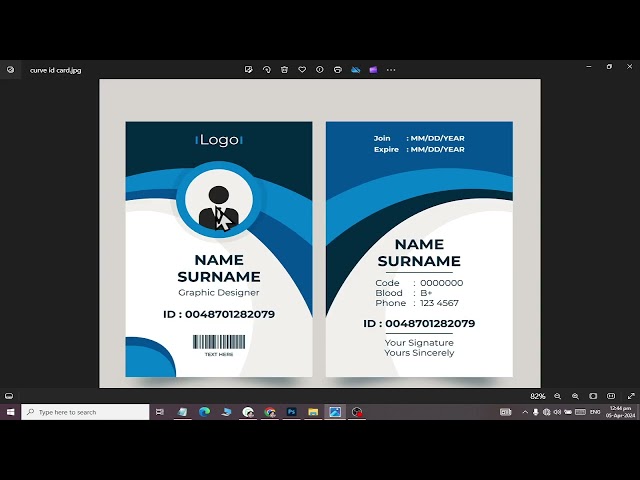Screen dimensions: 640x480
Task: Open the screen recorder taskbar icon with red dot
Action: click(357, 412)
